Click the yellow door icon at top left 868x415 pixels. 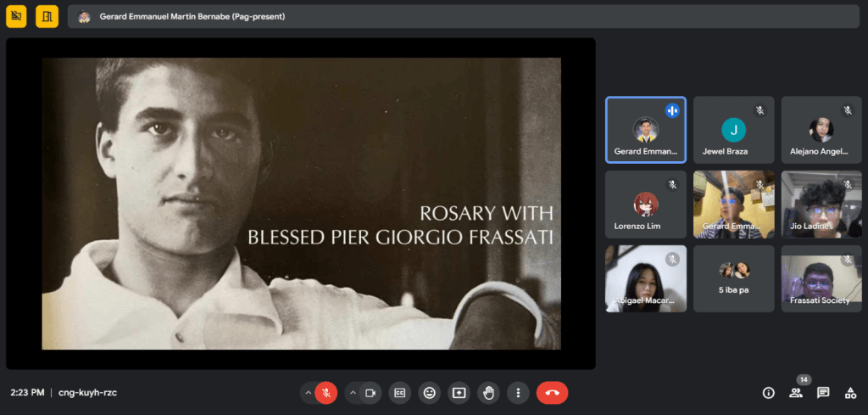coord(47,16)
